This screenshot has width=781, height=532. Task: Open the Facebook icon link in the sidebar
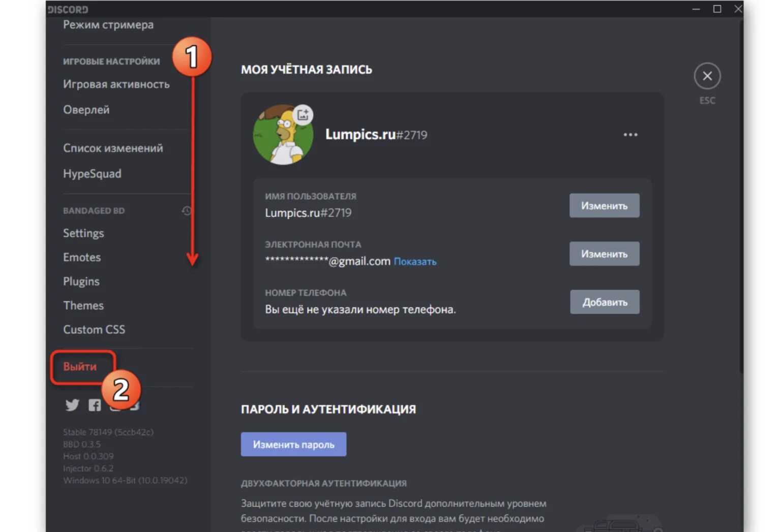point(95,405)
